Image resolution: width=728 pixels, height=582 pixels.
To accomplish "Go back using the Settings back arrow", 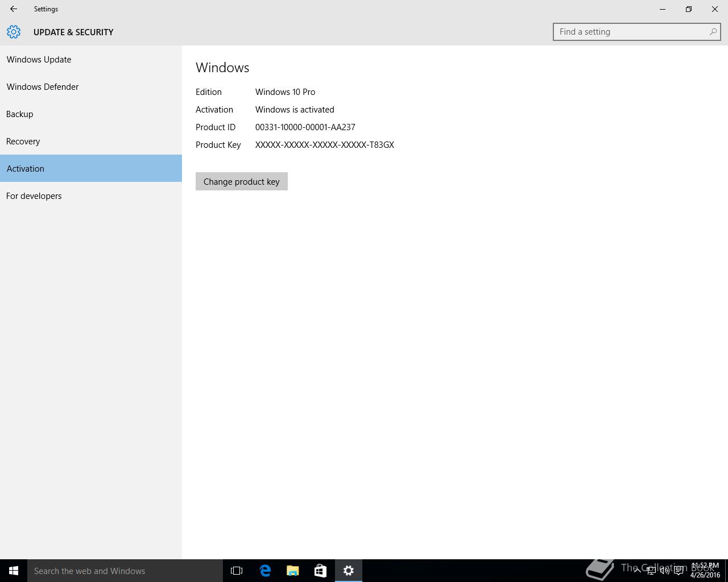I will 14,9.
